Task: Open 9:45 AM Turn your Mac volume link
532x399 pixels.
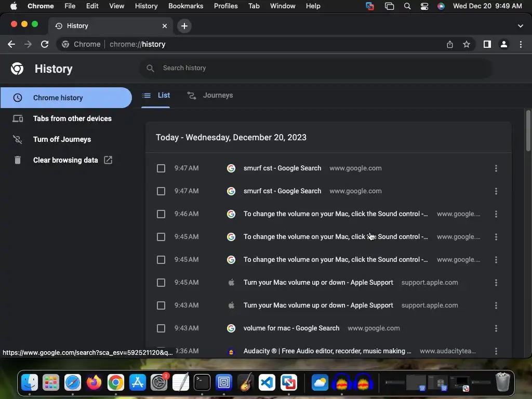Action: pyautogui.click(x=318, y=283)
